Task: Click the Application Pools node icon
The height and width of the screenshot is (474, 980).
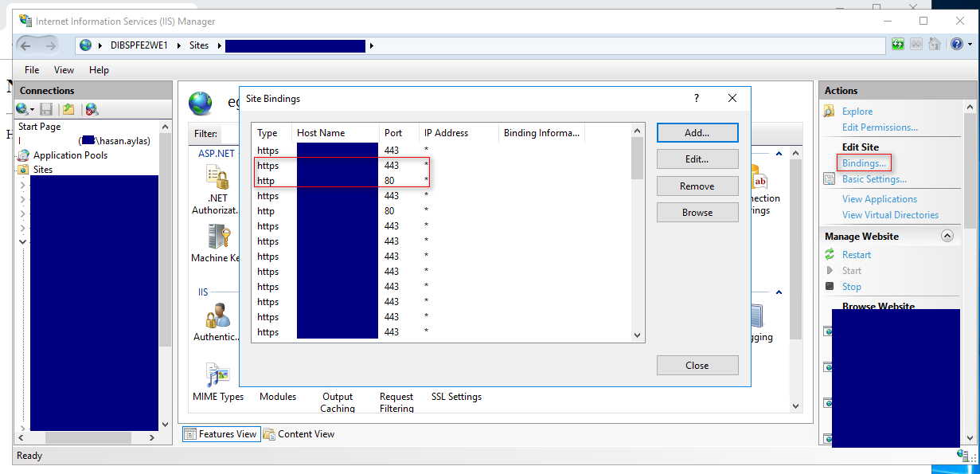Action: tap(23, 155)
